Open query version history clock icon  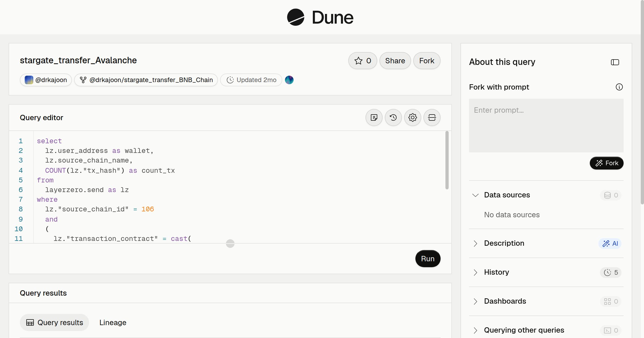point(393,117)
